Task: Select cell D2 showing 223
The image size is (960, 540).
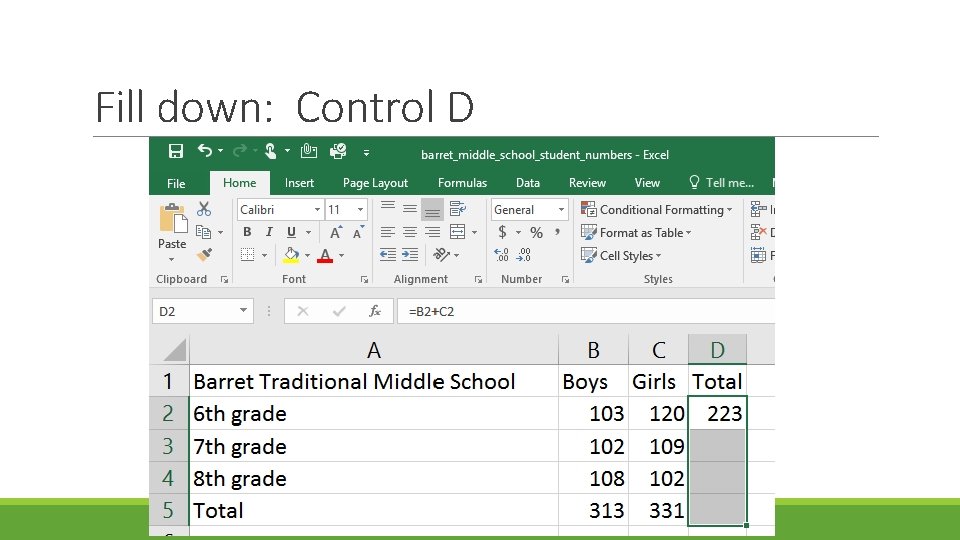Action: click(718, 413)
